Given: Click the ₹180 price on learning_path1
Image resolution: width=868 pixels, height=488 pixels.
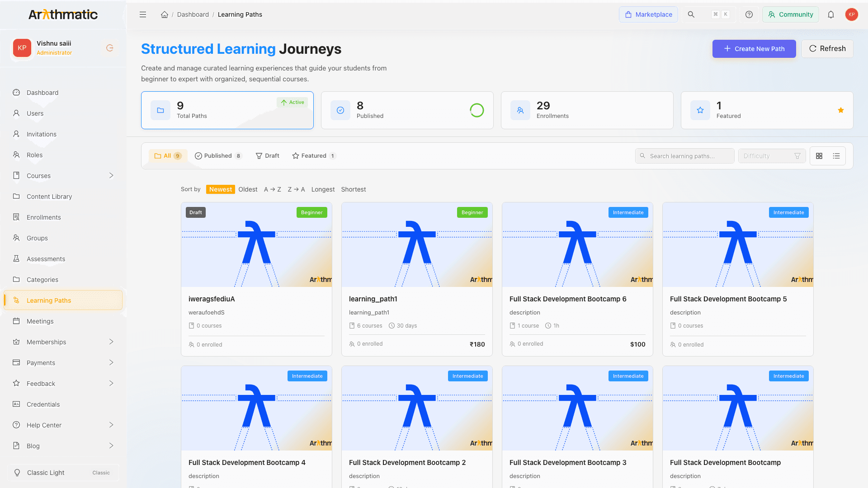Looking at the screenshot, I should pos(477,344).
